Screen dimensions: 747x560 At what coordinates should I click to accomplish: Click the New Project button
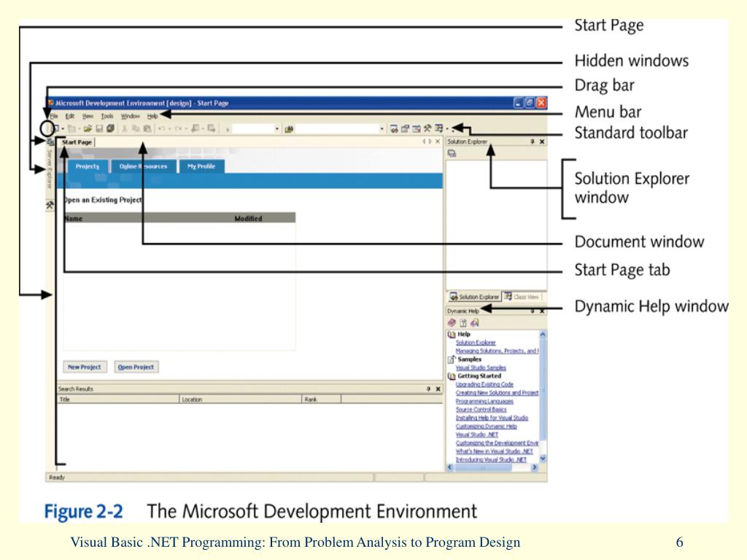[x=85, y=367]
